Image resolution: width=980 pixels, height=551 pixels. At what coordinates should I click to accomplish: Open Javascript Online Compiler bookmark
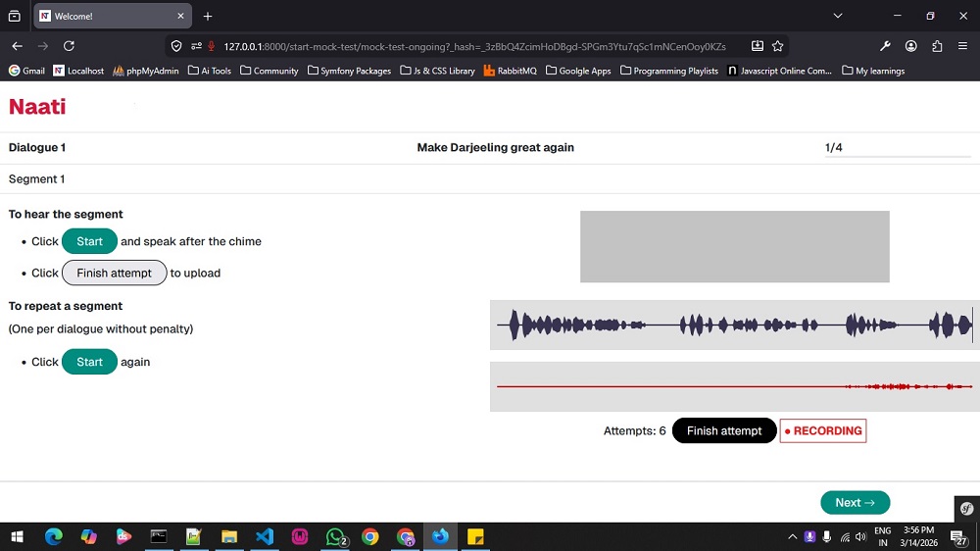tap(780, 71)
